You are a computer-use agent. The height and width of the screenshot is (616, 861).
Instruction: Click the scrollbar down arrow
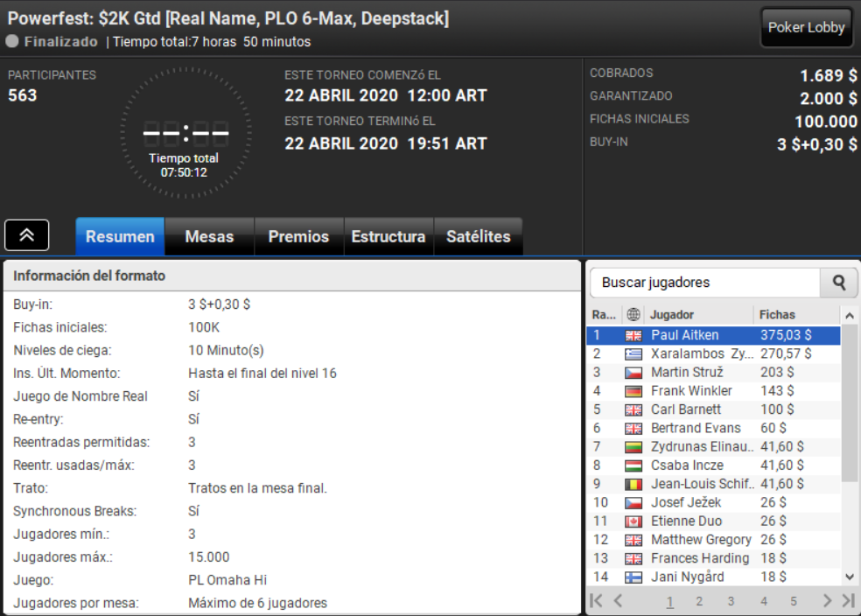coord(850,577)
